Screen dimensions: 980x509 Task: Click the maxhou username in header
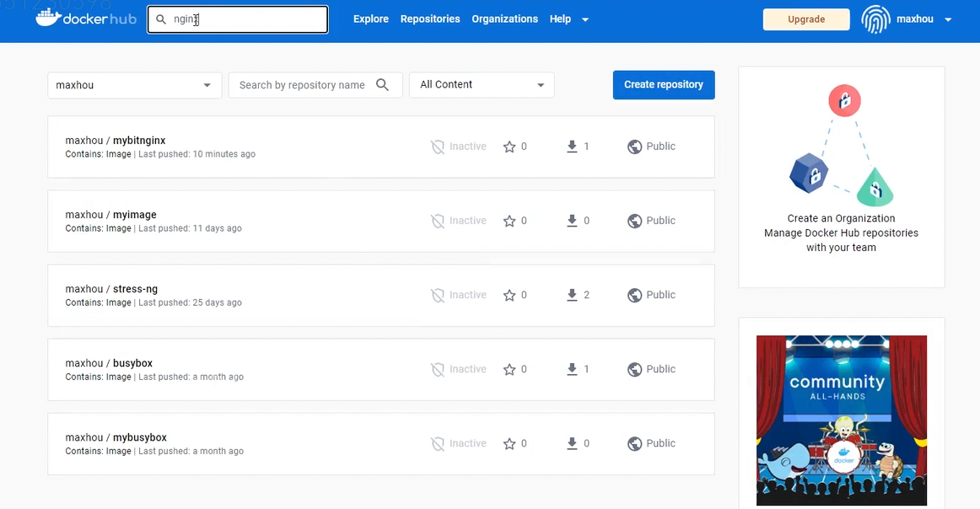tap(915, 19)
